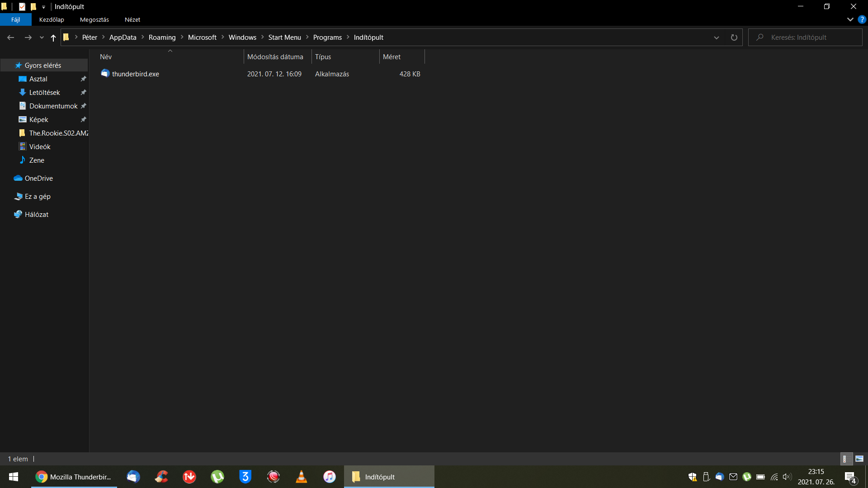Screen dimensions: 868x488
Task: Refresh the Indítópult folder
Action: click(x=734, y=38)
